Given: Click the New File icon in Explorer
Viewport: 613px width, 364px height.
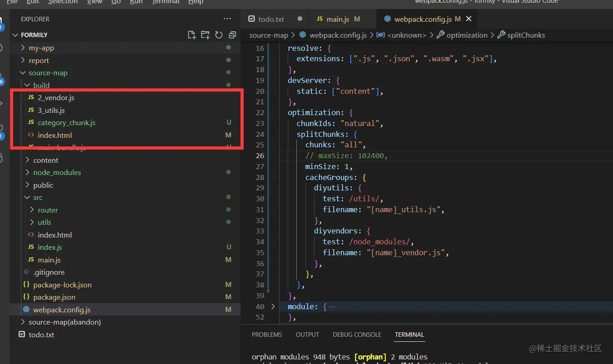Looking at the screenshot, I should [192, 35].
